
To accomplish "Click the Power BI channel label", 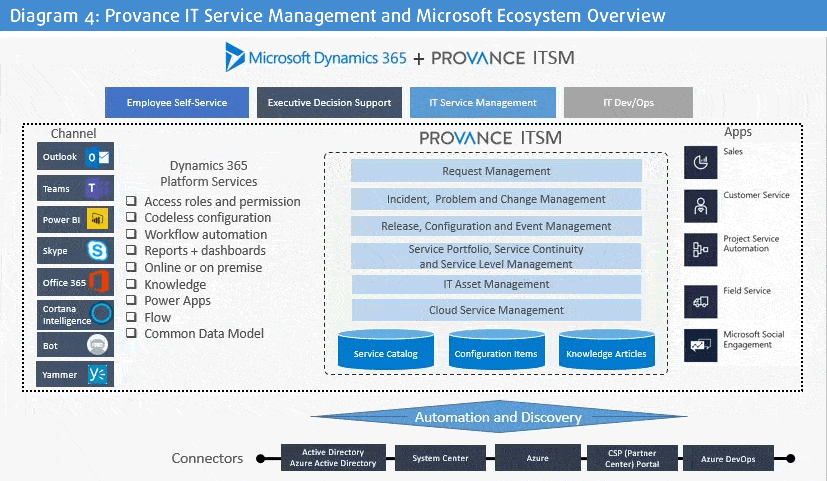I will point(61,219).
